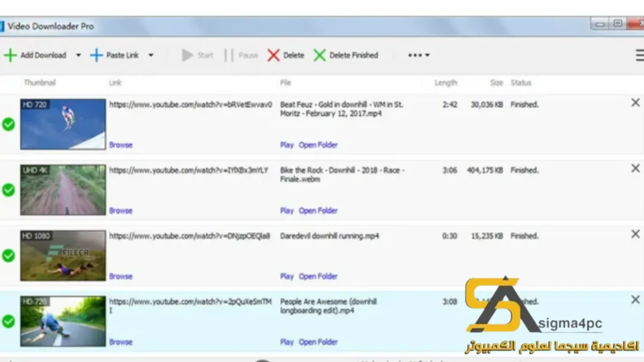
Task: Remove the Beat Feuz row with its X
Action: coord(635,102)
